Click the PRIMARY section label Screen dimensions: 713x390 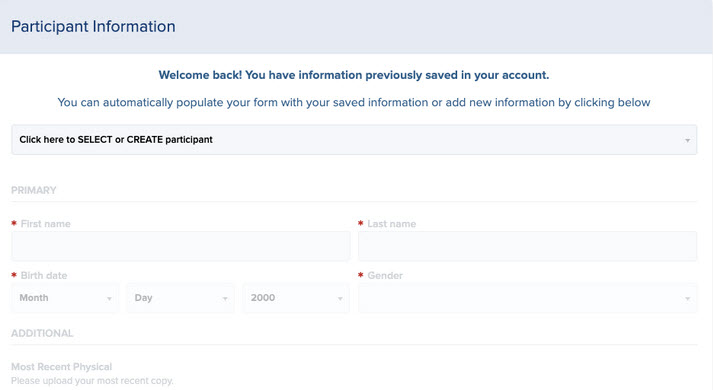34,190
